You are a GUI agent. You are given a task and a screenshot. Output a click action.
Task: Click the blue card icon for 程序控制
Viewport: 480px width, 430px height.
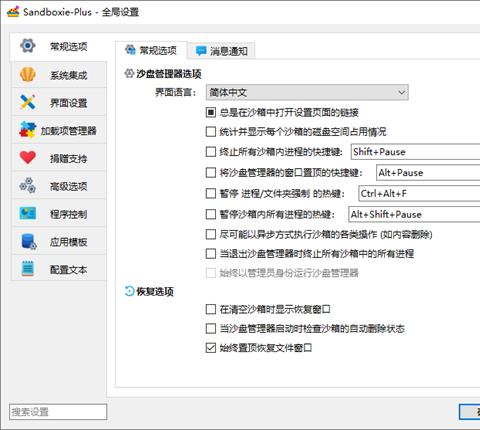pos(28,213)
